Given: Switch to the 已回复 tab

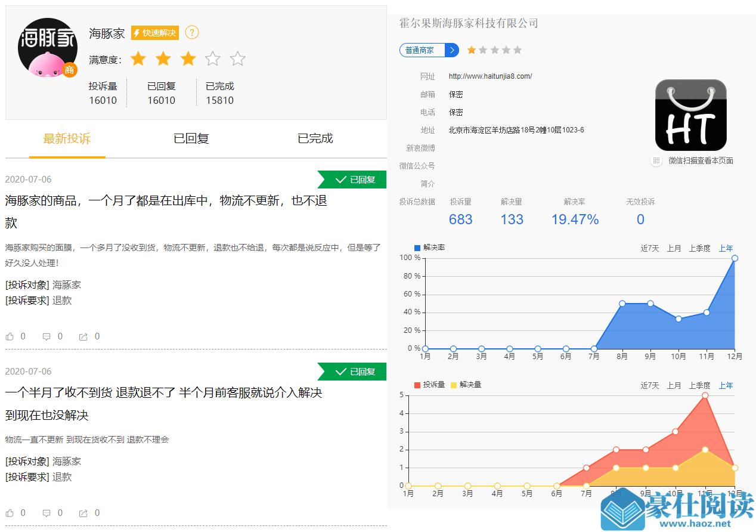Looking at the screenshot, I should 191,139.
